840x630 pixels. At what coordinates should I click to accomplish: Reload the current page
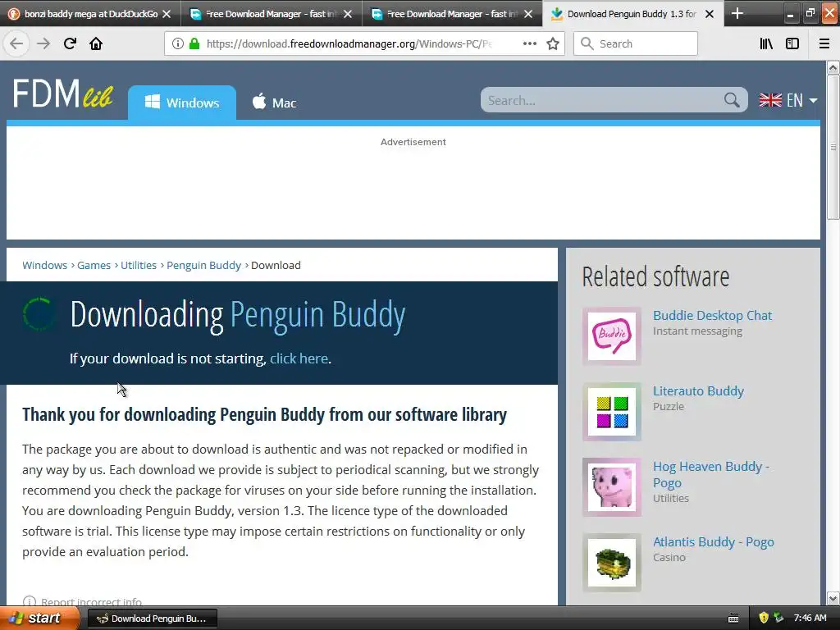point(70,43)
